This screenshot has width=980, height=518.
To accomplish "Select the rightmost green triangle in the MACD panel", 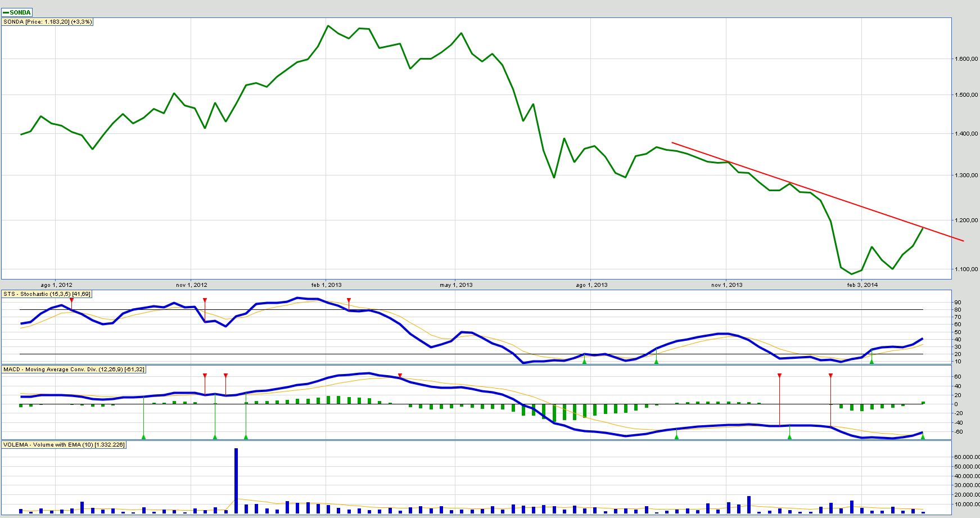I will point(923,436).
